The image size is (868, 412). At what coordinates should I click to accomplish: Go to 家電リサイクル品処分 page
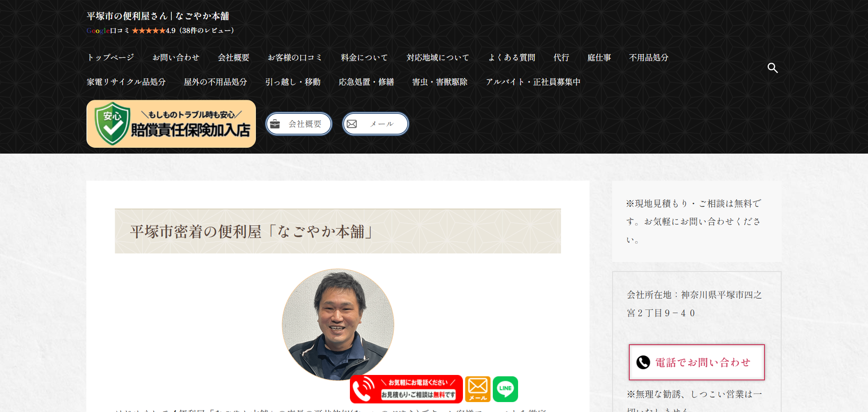126,82
